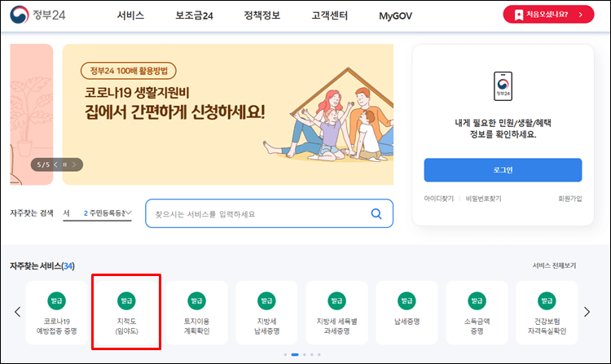Show next frequent services

587,312
